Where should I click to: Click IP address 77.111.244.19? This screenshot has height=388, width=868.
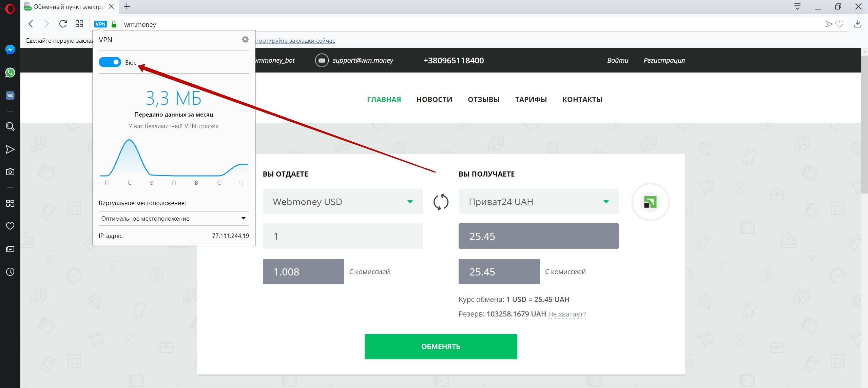pos(230,236)
